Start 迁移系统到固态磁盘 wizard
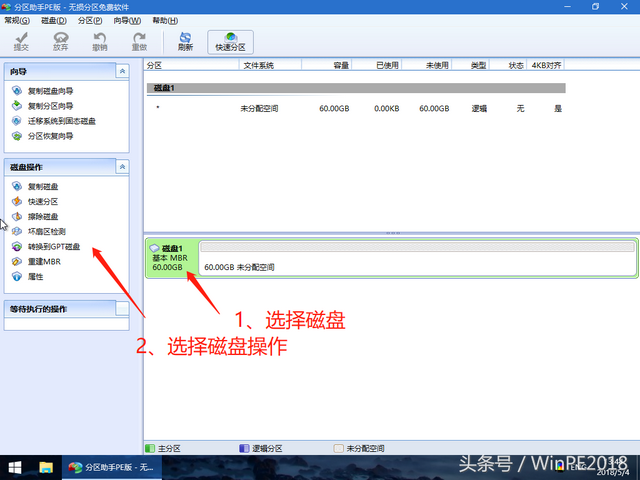Image resolution: width=640 pixels, height=480 pixels. [61, 121]
